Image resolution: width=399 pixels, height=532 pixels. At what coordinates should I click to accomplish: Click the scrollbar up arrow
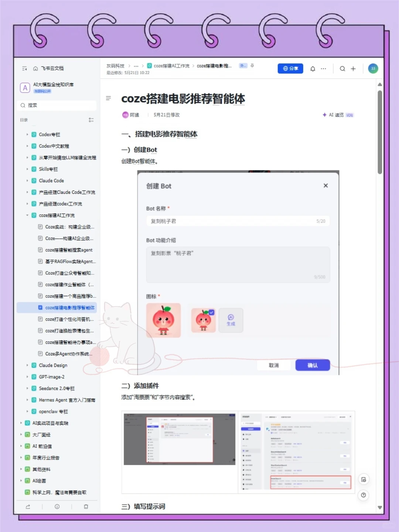[x=380, y=85]
